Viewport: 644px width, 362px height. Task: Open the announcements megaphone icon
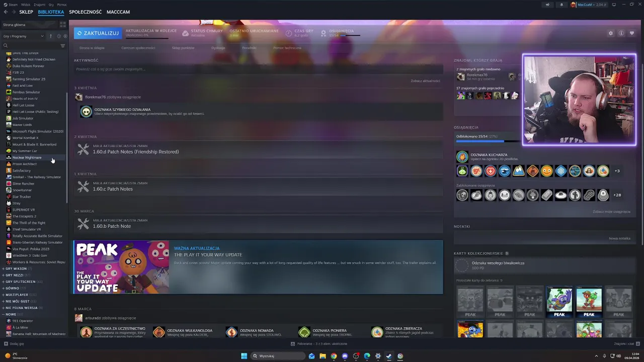[x=547, y=5]
